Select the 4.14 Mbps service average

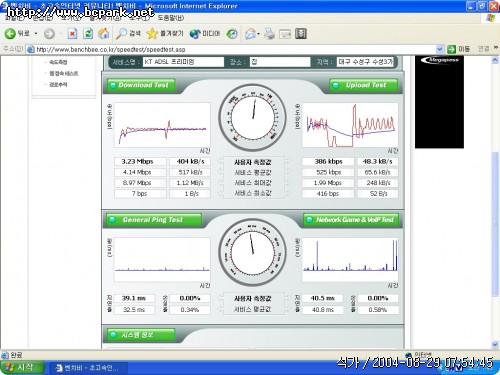point(140,172)
